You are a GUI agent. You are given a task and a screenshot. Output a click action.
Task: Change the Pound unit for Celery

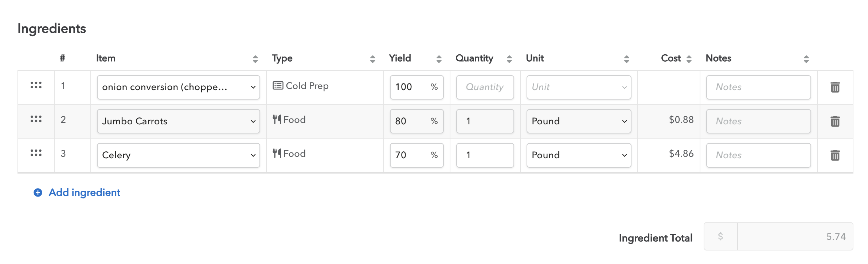[579, 155]
